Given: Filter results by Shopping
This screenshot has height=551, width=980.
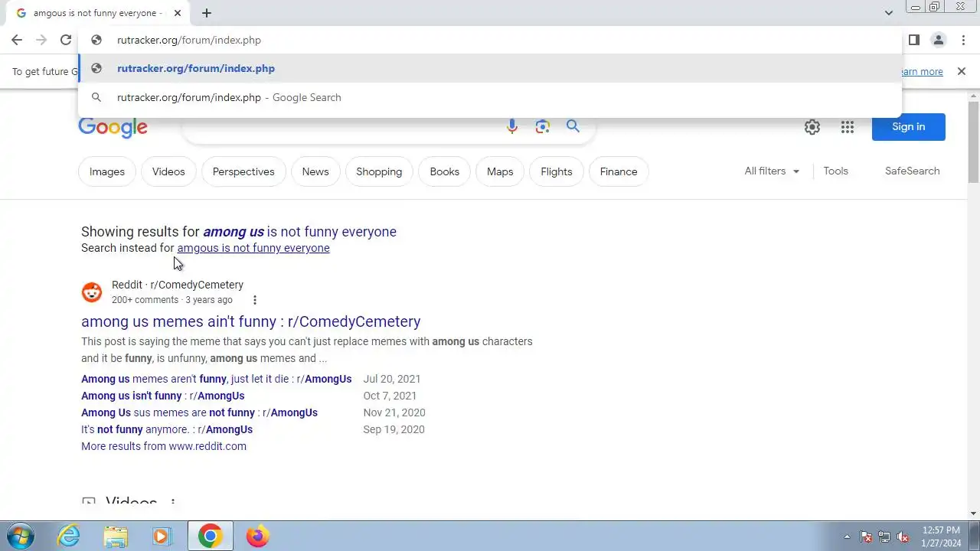Looking at the screenshot, I should (379, 171).
